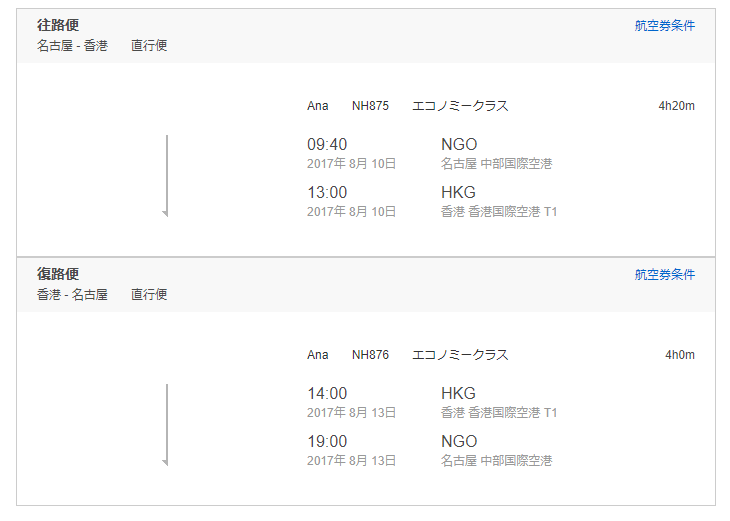Click the 13:00 arrival time
Viewport: 730px width, 521px height.
click(327, 192)
